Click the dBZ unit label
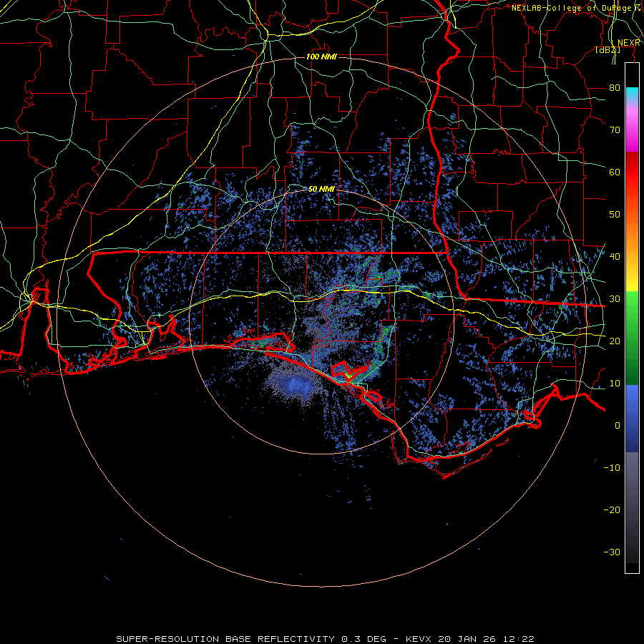Screen dimensions: 644x644 [x=608, y=49]
